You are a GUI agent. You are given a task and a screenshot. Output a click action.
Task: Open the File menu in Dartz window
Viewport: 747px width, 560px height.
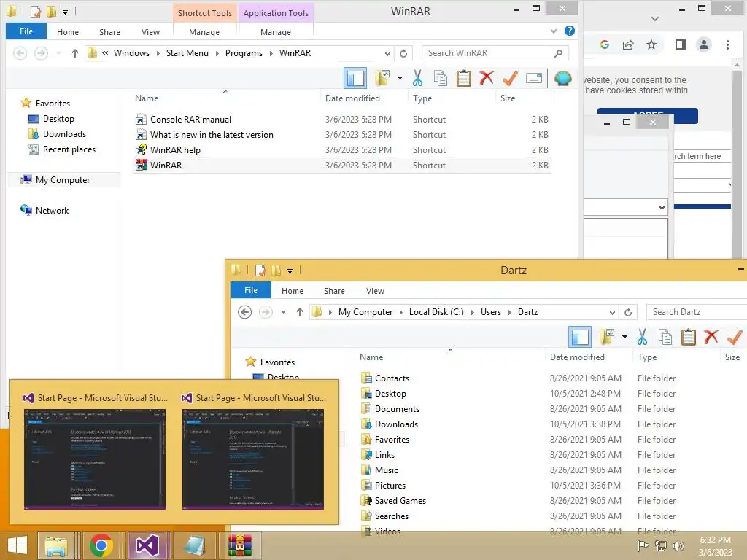(x=251, y=290)
